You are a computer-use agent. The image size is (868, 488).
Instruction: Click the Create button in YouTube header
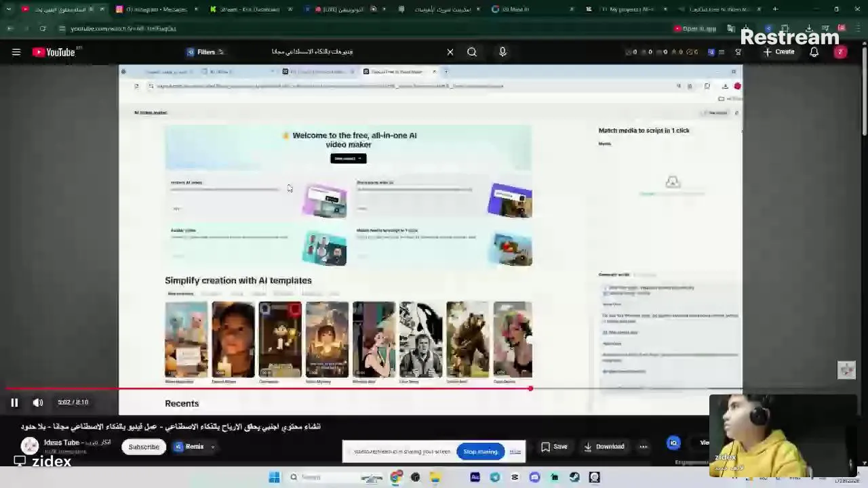[x=778, y=52]
